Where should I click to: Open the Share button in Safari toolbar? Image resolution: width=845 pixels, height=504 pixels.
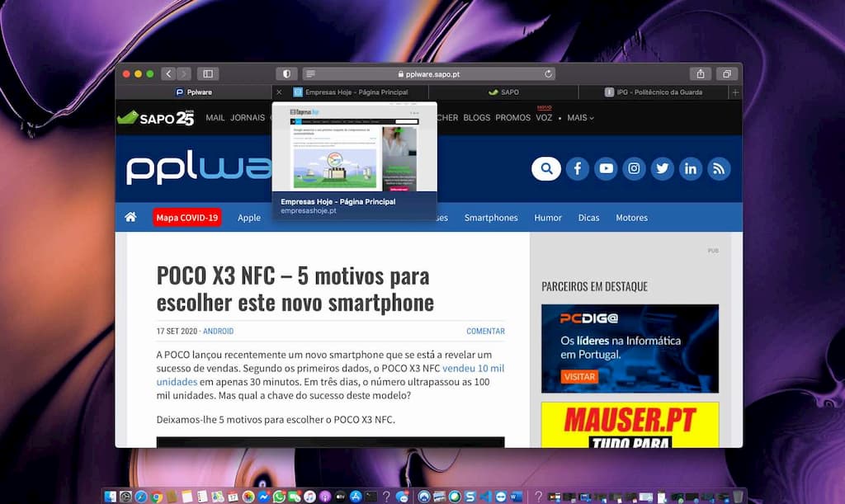pyautogui.click(x=701, y=73)
